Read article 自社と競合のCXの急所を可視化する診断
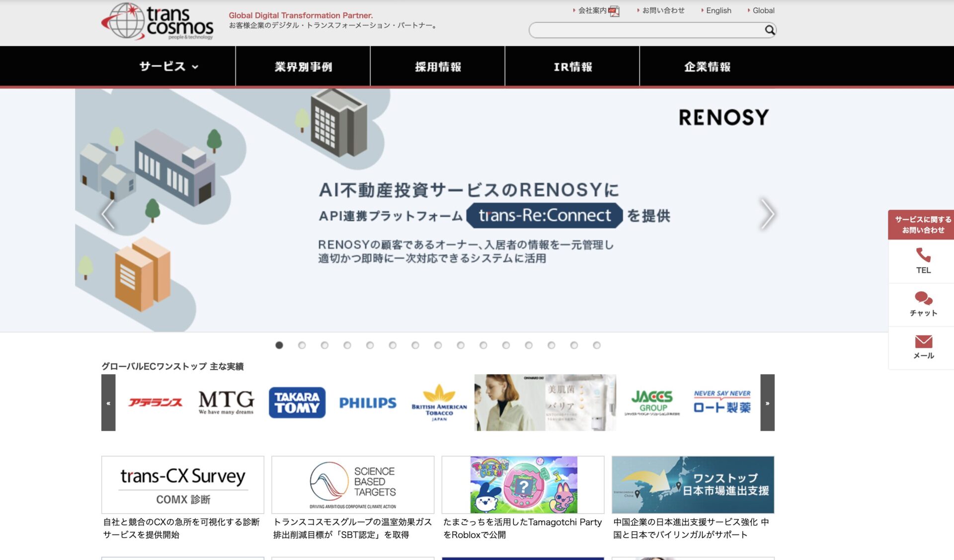The width and height of the screenshot is (954, 560). tap(181, 528)
